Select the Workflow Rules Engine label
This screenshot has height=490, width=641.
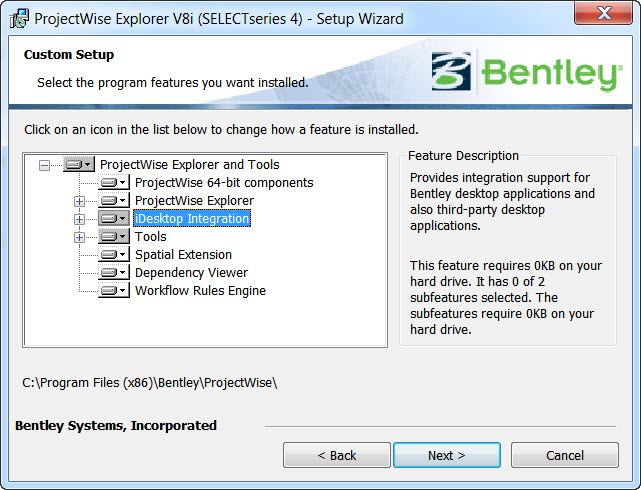tap(200, 291)
